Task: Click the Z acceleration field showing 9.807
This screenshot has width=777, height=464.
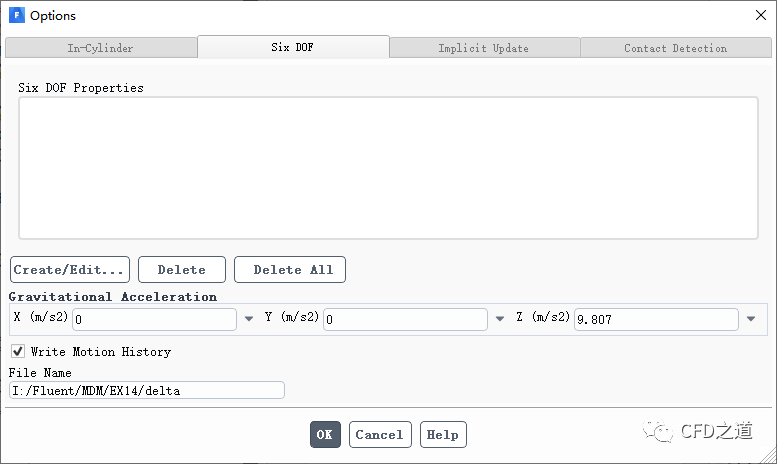Action: tap(655, 319)
